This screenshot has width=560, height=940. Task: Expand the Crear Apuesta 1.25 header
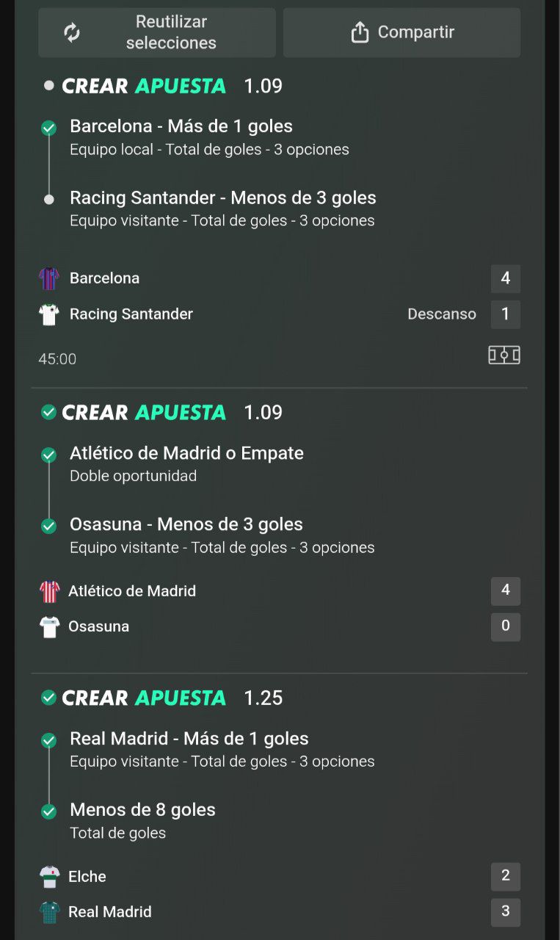[x=162, y=698]
